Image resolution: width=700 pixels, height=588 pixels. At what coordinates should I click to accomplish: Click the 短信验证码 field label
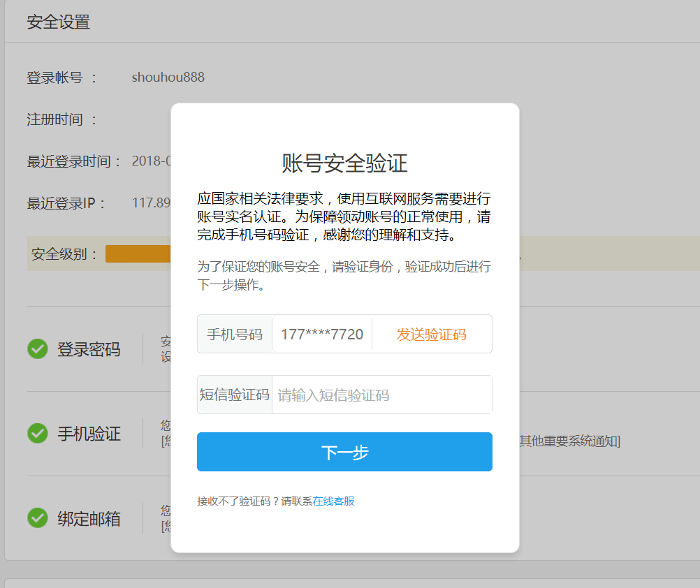coord(235,395)
